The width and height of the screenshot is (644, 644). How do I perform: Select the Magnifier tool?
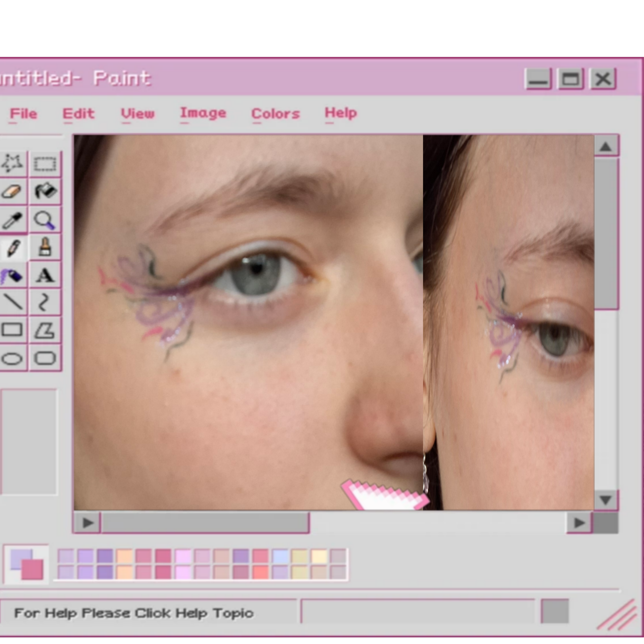point(45,219)
